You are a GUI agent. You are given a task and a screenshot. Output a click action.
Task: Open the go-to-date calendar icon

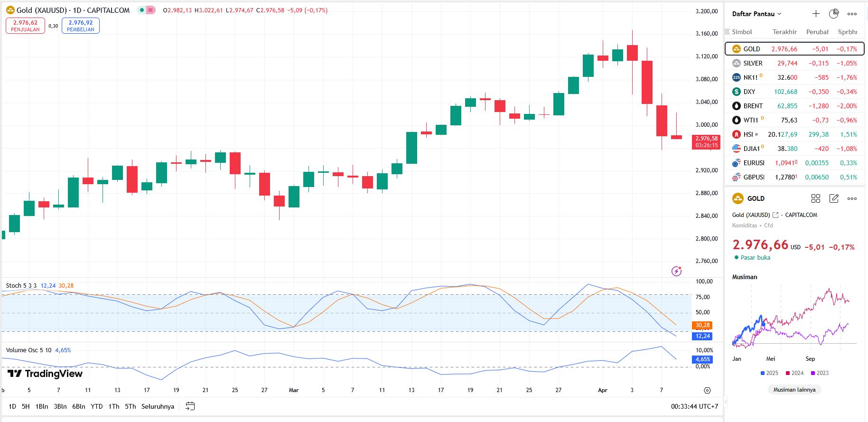(x=190, y=406)
